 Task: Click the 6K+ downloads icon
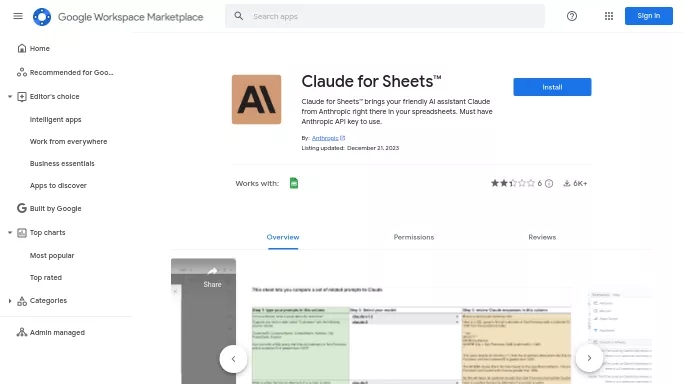pos(567,183)
